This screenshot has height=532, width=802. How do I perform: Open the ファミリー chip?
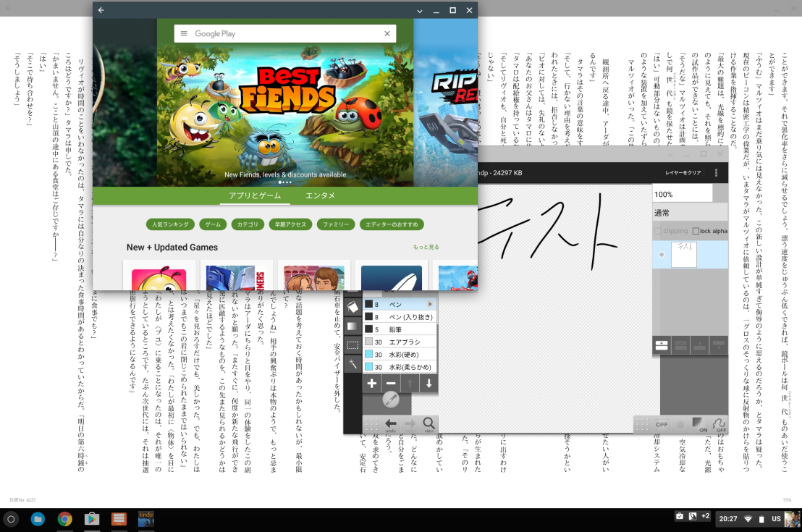pyautogui.click(x=336, y=224)
